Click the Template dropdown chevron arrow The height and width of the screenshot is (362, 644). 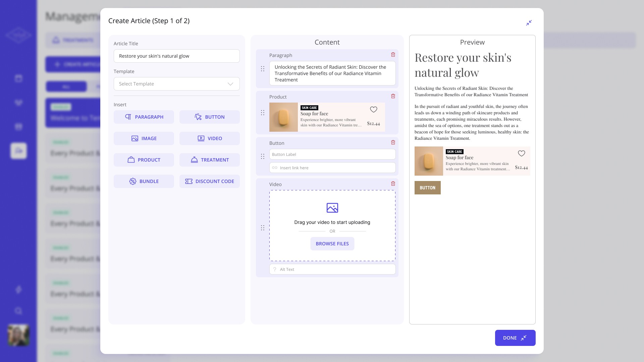[230, 84]
